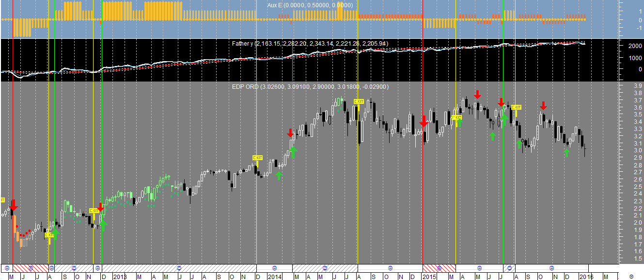Screen dimensions: 644x280
Task: Click the smiley in yellow late-2014 strip segment
Action: tap(390, 268)
